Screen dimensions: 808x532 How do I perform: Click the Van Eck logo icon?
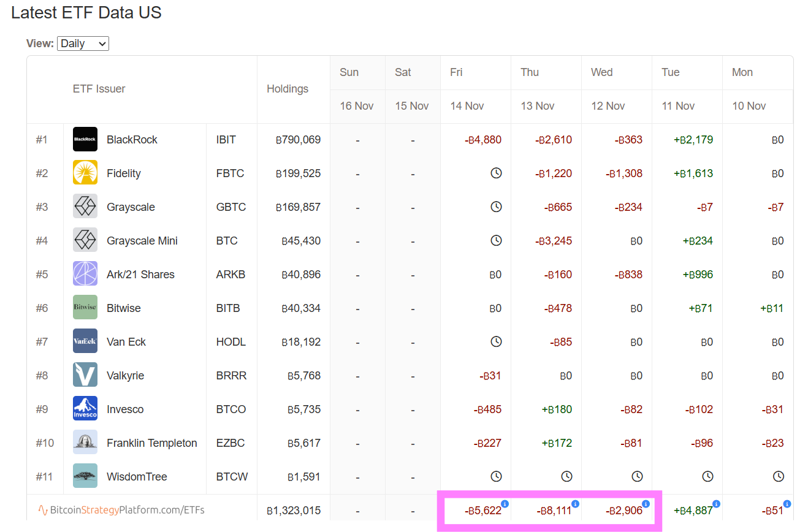[85, 341]
